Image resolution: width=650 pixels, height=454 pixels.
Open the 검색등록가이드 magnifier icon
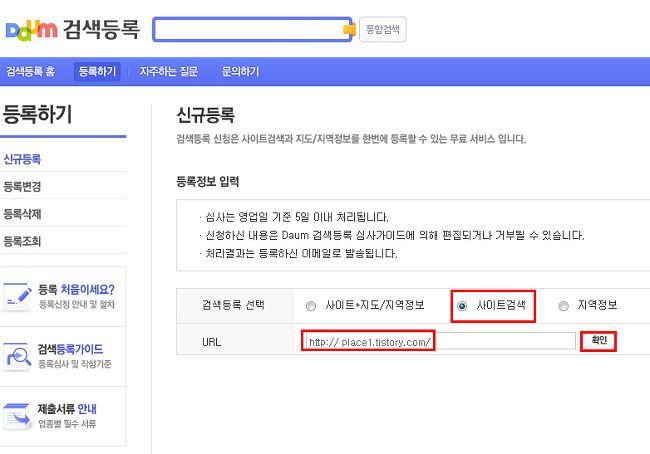point(17,356)
